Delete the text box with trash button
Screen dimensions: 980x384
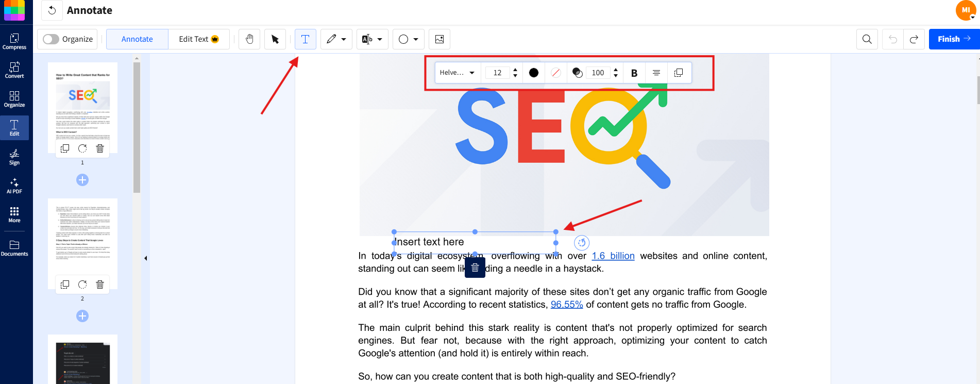click(x=475, y=268)
